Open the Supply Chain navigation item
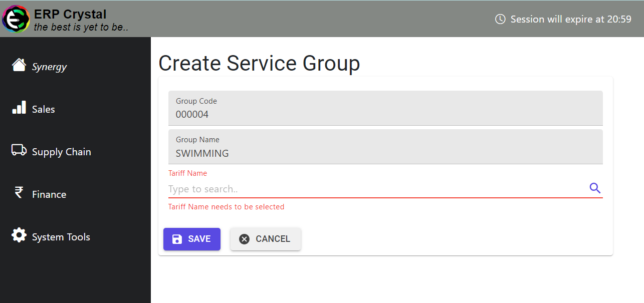Image resolution: width=644 pixels, height=303 pixels. pos(61,151)
